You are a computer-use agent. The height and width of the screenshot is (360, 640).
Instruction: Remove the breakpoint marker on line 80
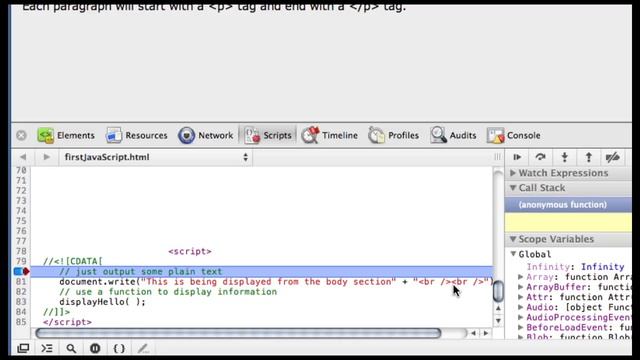tap(21, 271)
